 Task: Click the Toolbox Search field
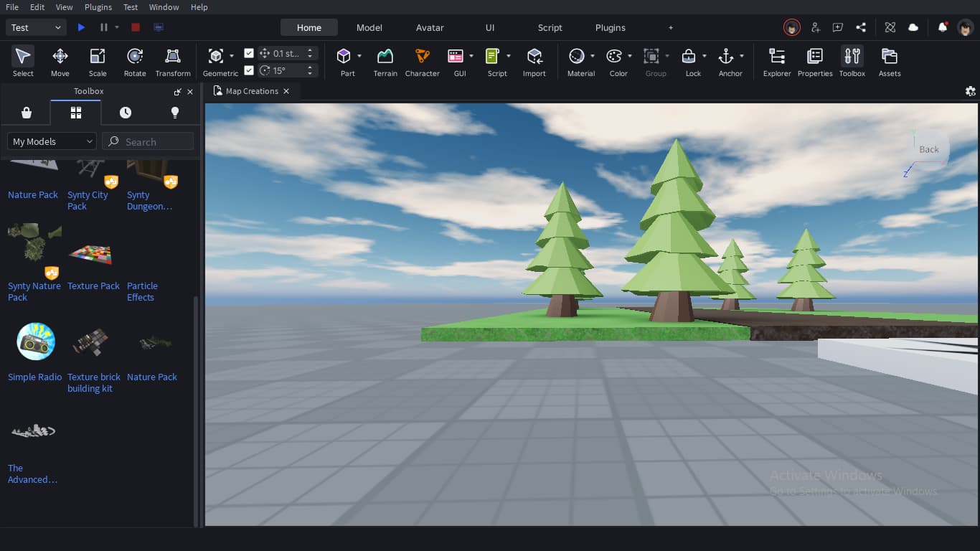(x=148, y=141)
